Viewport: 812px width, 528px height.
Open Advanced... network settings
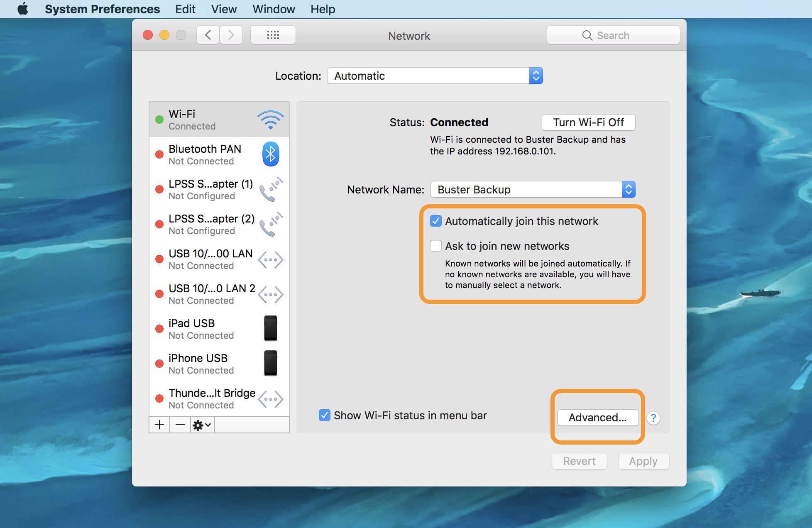click(x=597, y=418)
